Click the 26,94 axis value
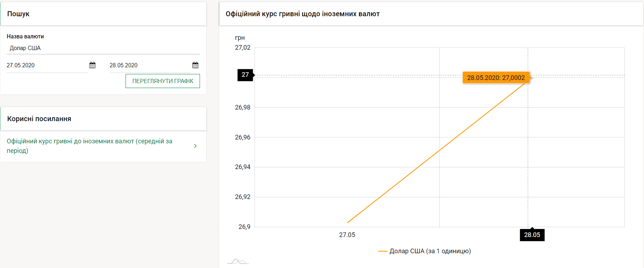 click(243, 167)
